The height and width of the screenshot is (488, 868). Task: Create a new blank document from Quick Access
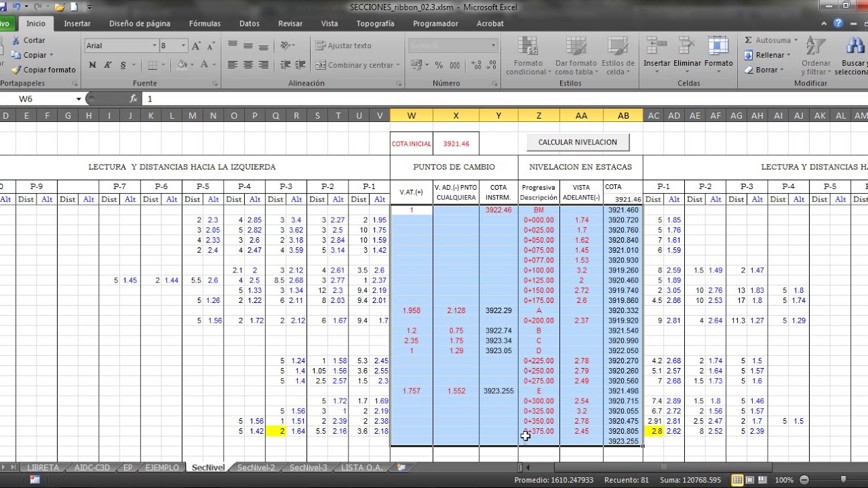point(75,7)
